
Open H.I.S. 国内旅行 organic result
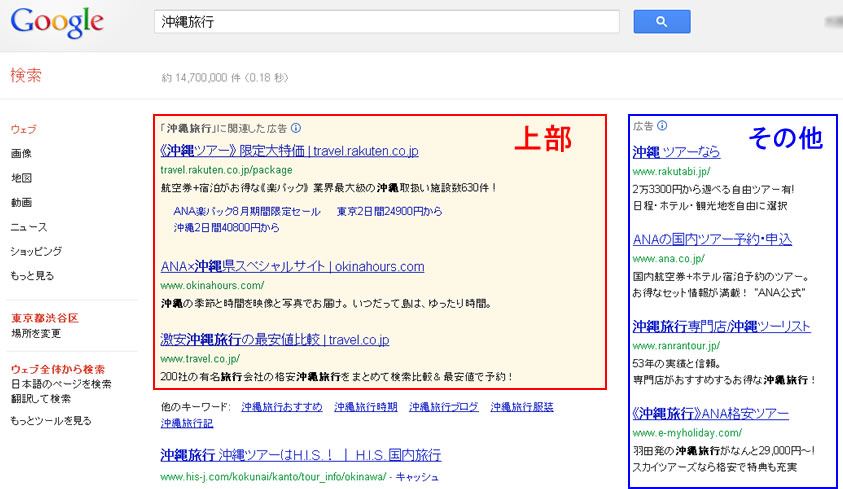[x=301, y=455]
